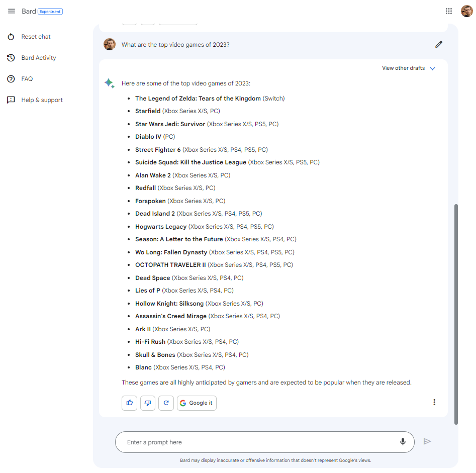
Task: Click the pencil edit prompt icon
Action: pos(439,44)
